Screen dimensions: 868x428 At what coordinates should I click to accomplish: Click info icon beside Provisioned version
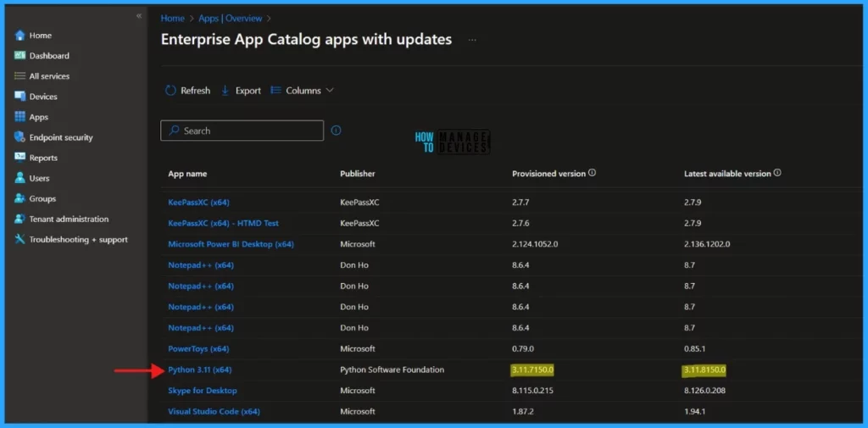593,173
